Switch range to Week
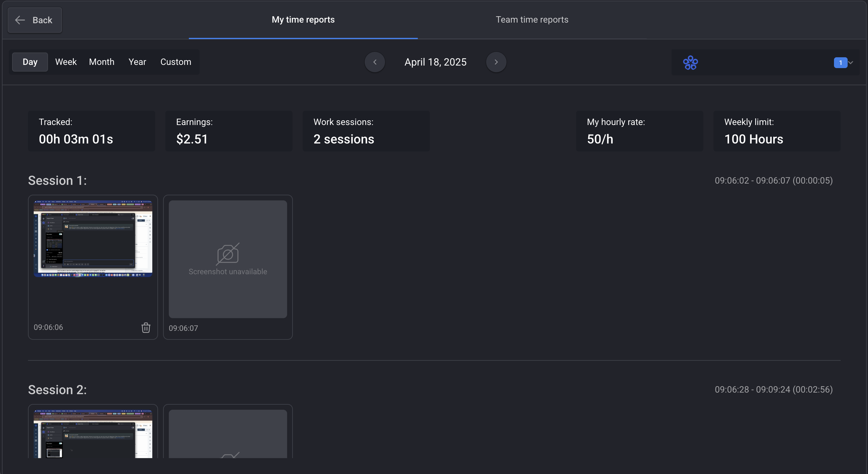Image resolution: width=868 pixels, height=474 pixels. click(66, 62)
